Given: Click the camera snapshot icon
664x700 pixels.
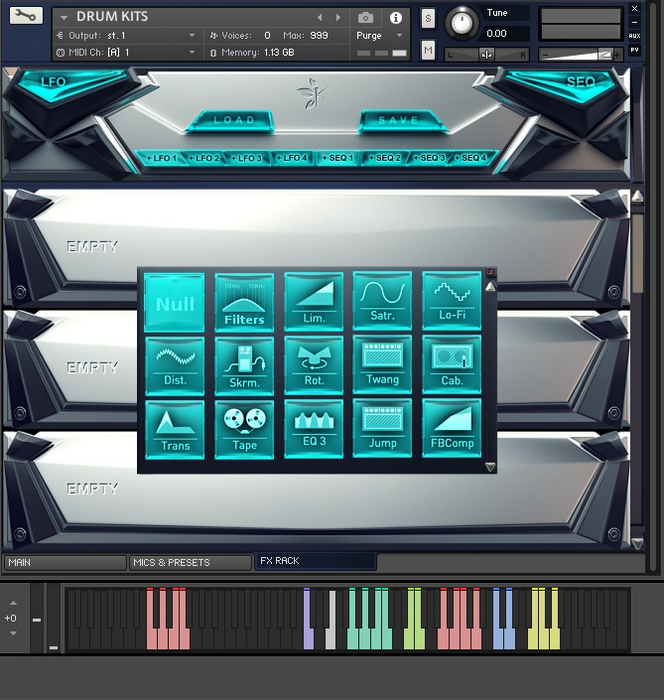Looking at the screenshot, I should pyautogui.click(x=366, y=18).
